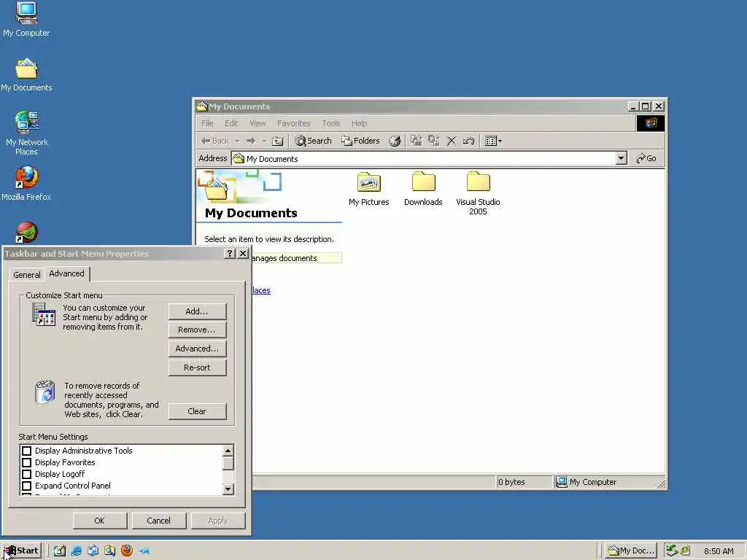Click the Add... button
The height and width of the screenshot is (560, 747).
197,311
